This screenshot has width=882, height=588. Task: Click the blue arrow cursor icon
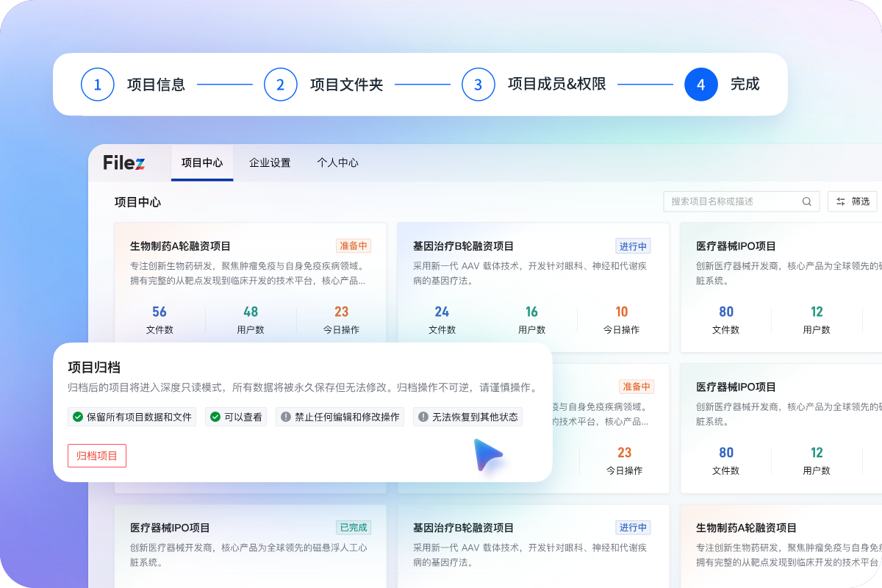487,453
